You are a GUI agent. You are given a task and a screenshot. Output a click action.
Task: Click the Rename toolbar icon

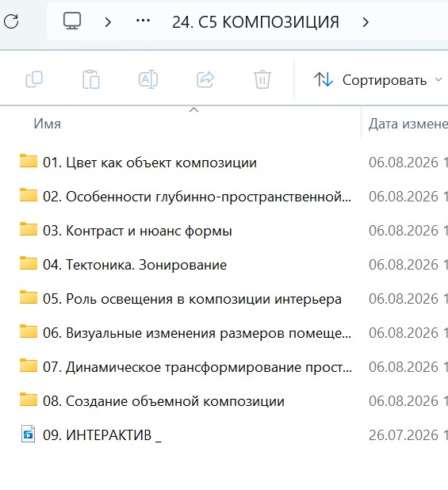[148, 79]
